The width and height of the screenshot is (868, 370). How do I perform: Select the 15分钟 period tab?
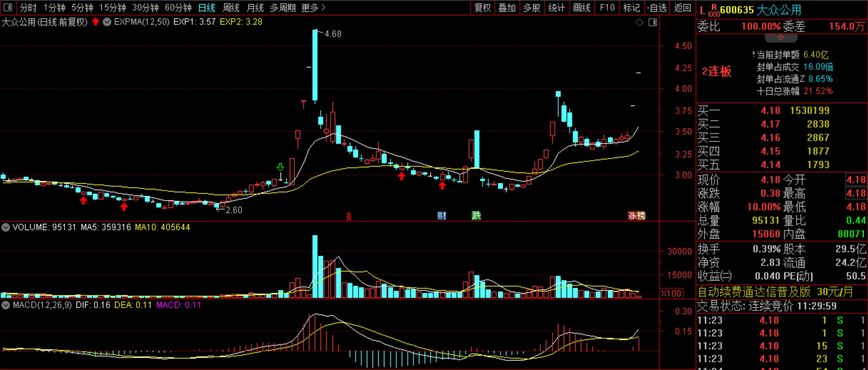pos(113,8)
